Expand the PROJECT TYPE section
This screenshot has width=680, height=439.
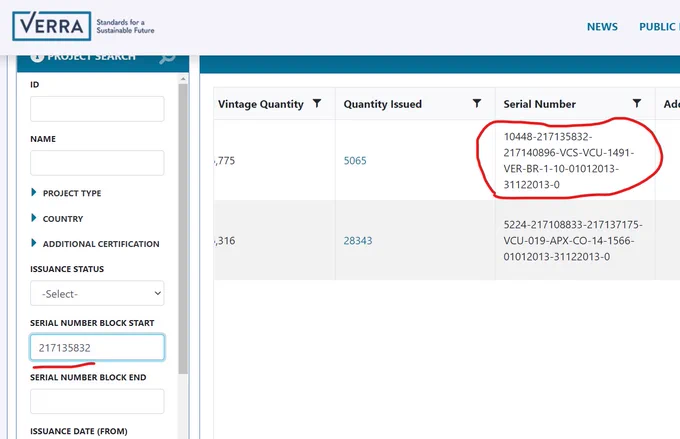pos(66,193)
